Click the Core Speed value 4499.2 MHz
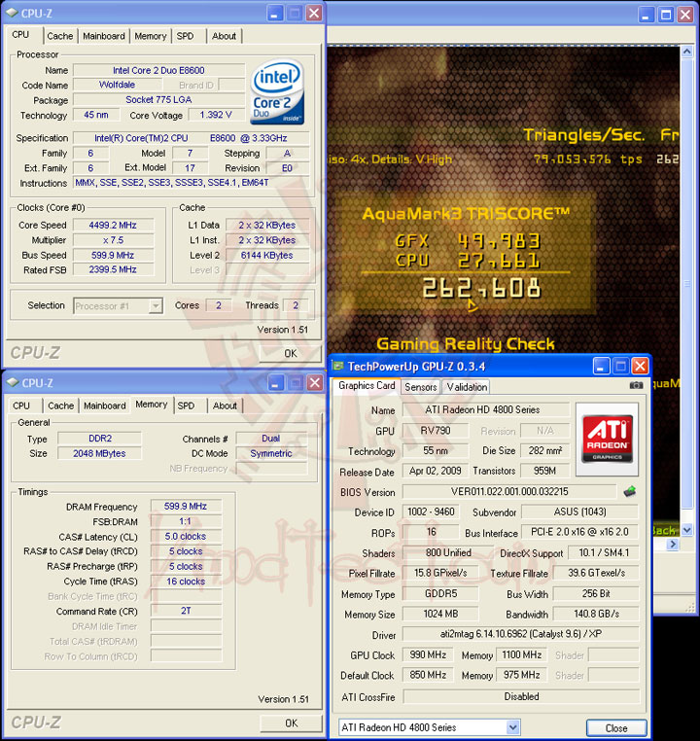 113,226
